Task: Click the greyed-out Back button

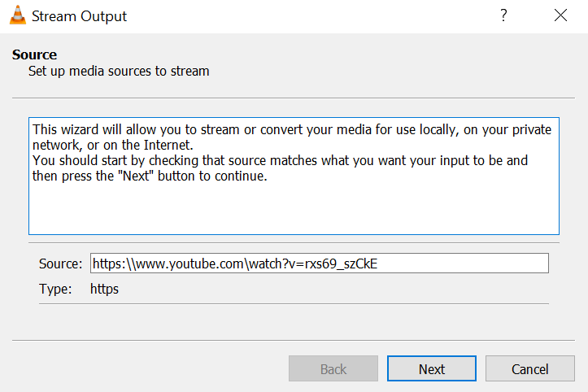Action: (x=333, y=368)
